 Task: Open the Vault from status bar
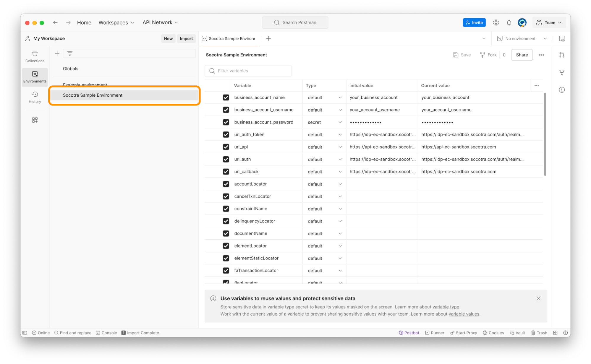coord(517,333)
